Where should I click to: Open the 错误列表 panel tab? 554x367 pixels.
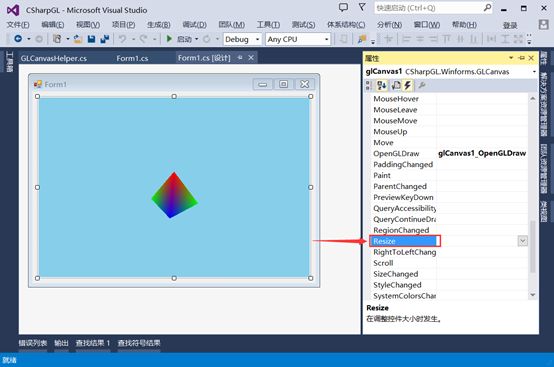coord(33,343)
